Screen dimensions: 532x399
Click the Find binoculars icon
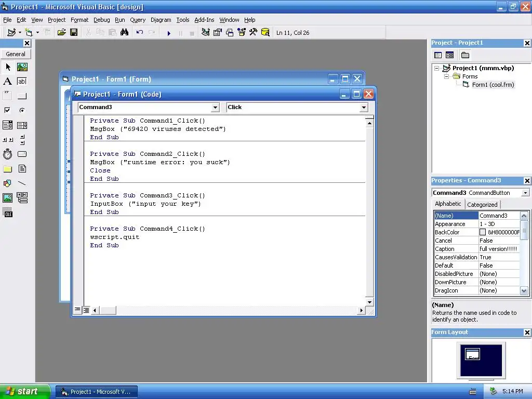(125, 33)
